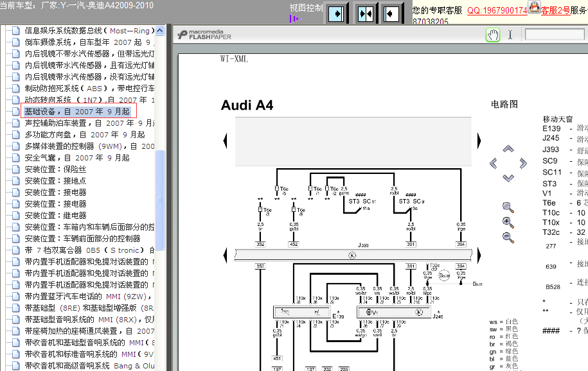
Task: Pan diagram down with the down chevron
Action: click(508, 178)
